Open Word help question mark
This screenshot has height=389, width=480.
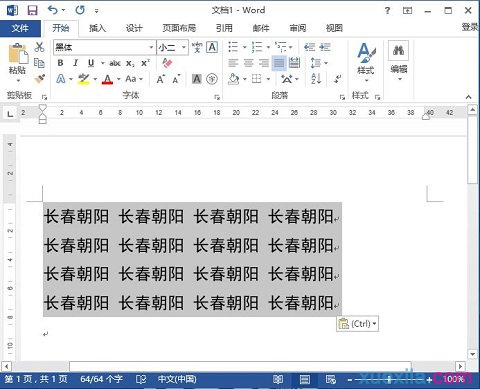[x=387, y=11]
